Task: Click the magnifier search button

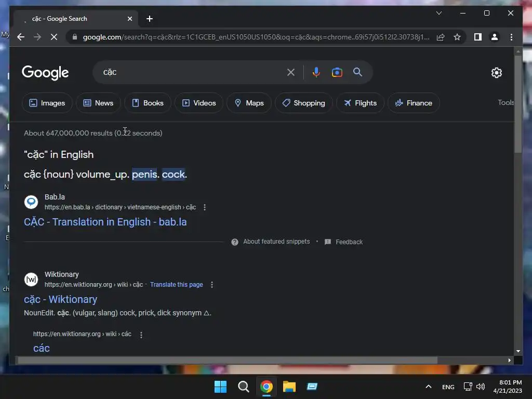Action: tap(357, 72)
